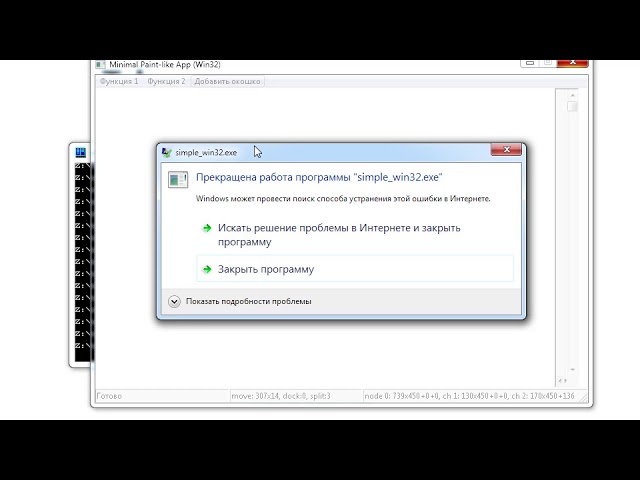Open 'Функция 2' menu in Paint-like App

(x=166, y=81)
